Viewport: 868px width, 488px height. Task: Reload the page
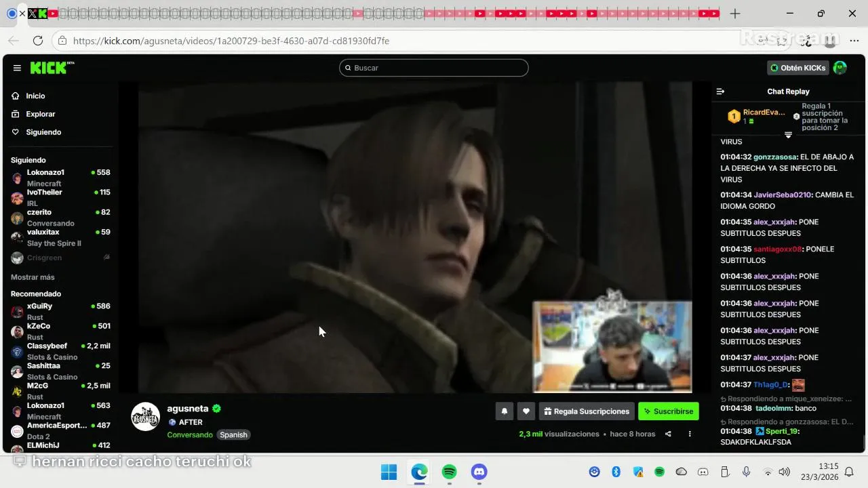38,41
